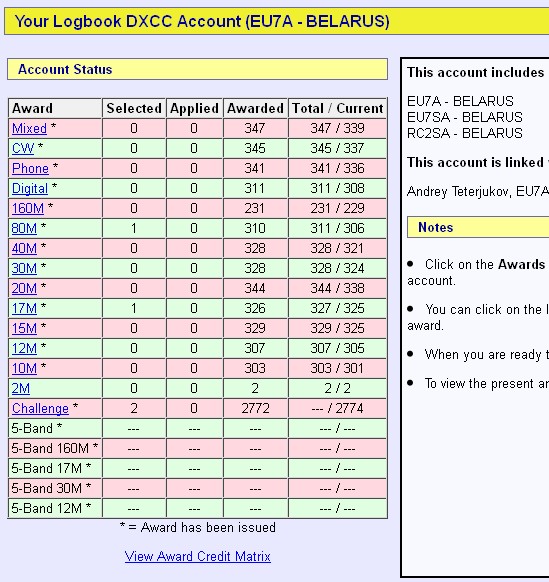Click the 12M total 307 / 305 cell

337,349
